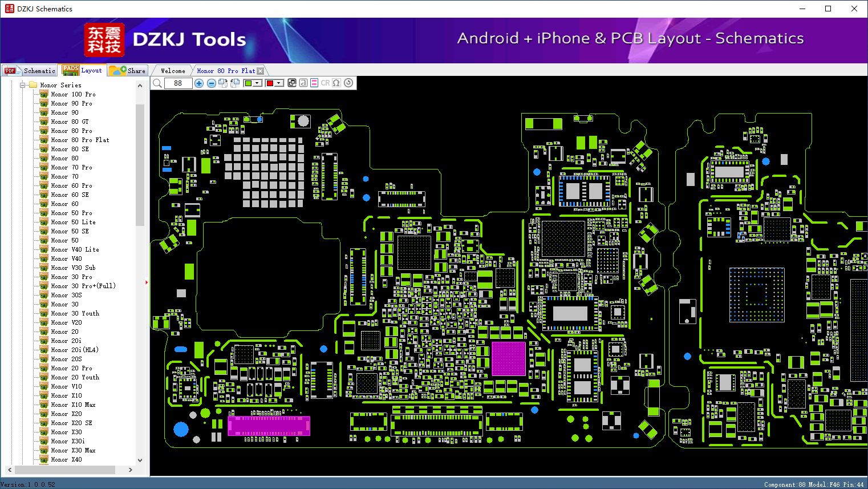Image resolution: width=868 pixels, height=489 pixels.
Task: Switch to the Schematic tab
Action: (x=30, y=71)
